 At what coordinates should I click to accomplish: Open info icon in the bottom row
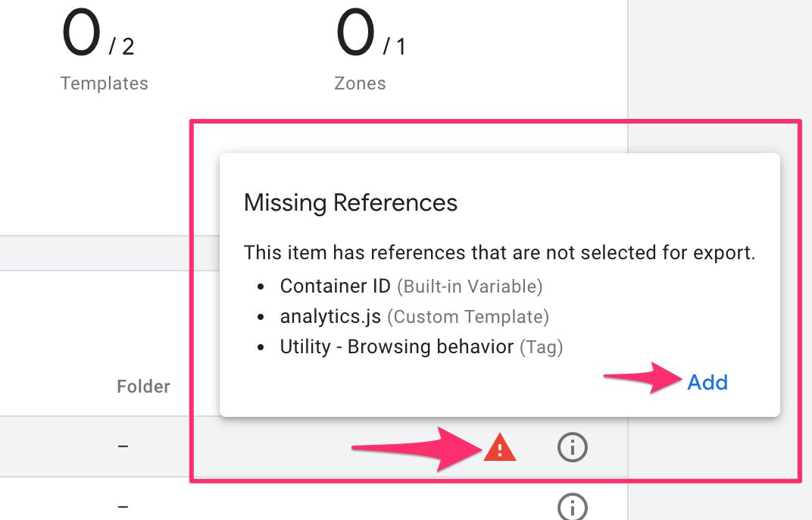tap(572, 506)
